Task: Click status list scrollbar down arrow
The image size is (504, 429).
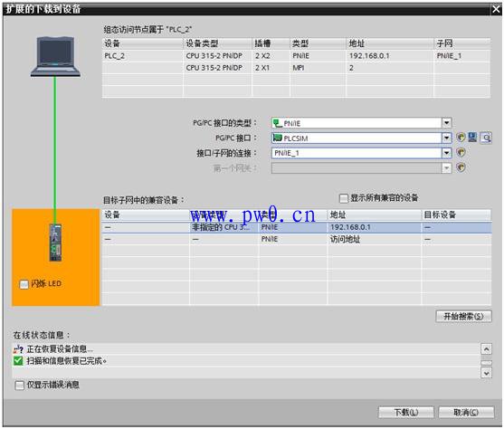Action: [x=486, y=373]
